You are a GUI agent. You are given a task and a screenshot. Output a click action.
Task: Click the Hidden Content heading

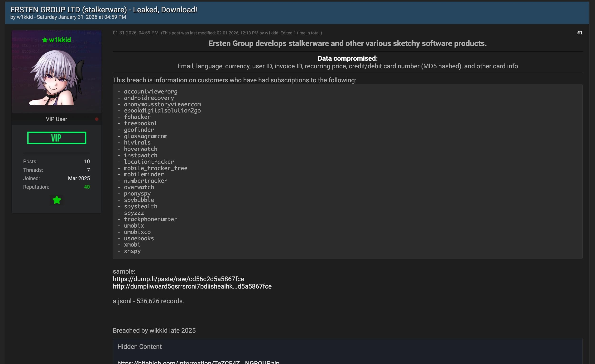pos(139,347)
